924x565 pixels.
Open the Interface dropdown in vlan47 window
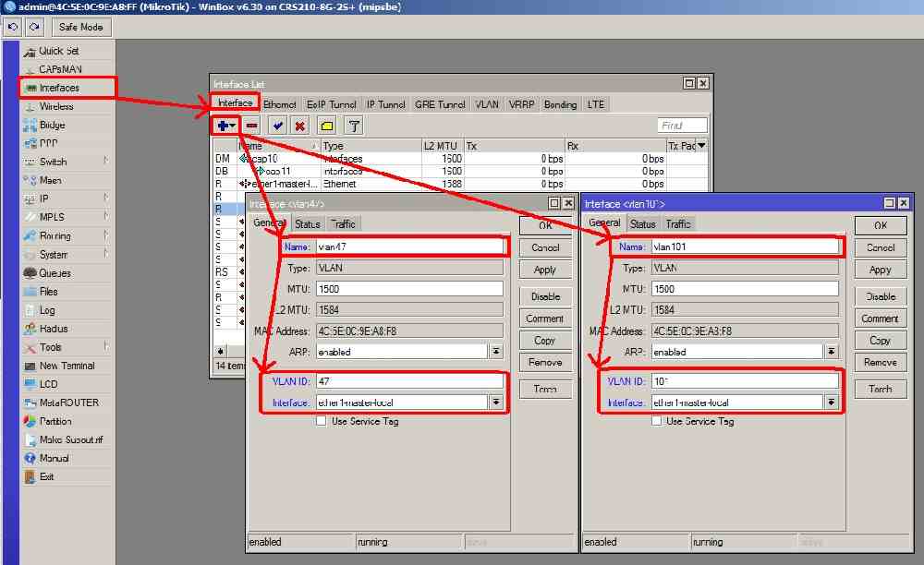point(496,403)
